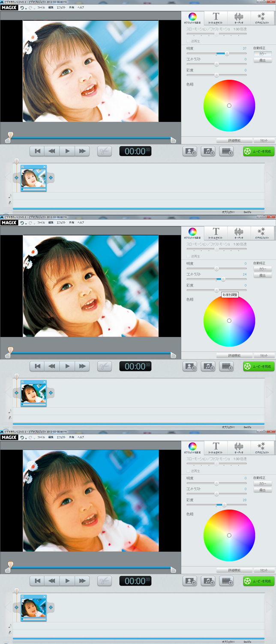Open ファイル menu in the brightness-37 window
Image resolution: width=276 pixels, height=644 pixels.
click(x=41, y=7)
